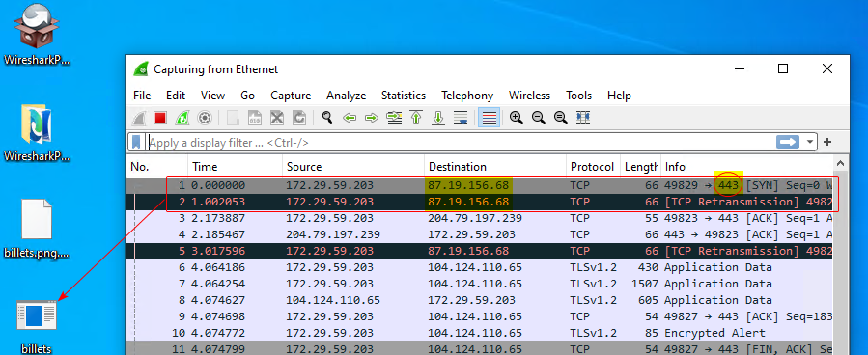Viewport: 868px width, 355px height.
Task: Click the grey Start capturing packets fin icon
Action: click(x=139, y=118)
